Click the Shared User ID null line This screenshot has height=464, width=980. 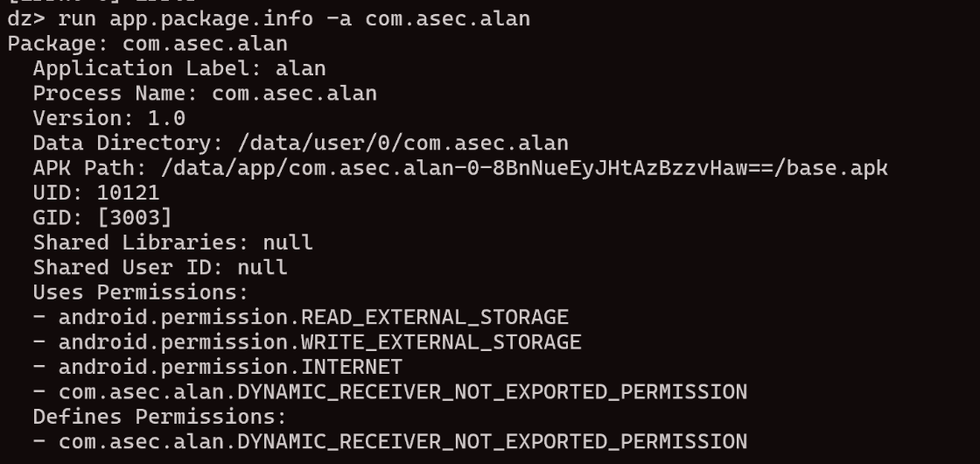coord(160,268)
